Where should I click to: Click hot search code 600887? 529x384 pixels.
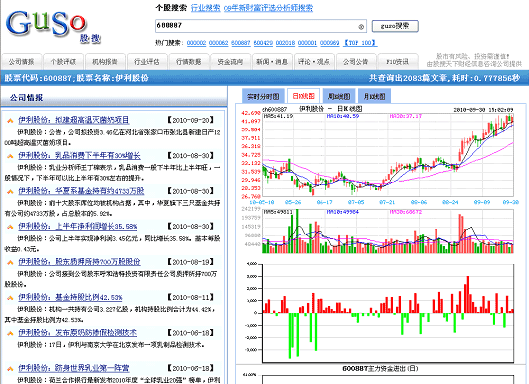click(241, 43)
